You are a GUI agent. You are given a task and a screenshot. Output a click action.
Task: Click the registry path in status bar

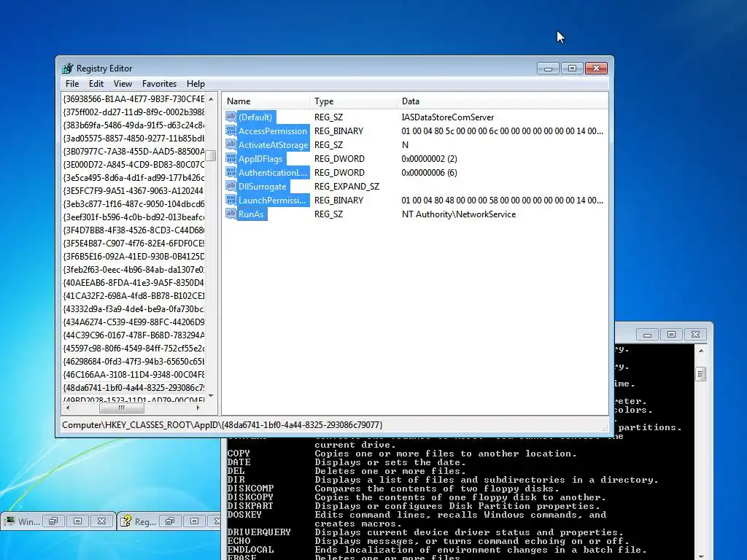click(222, 425)
